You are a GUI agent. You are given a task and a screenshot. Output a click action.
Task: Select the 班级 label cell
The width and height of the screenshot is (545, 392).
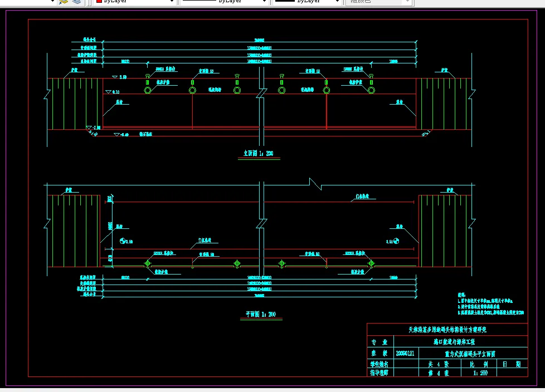pos(379,354)
